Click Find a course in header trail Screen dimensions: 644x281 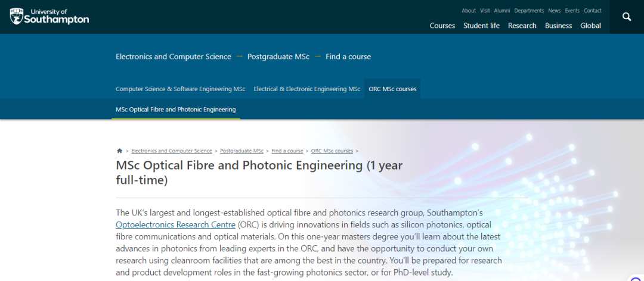point(348,57)
